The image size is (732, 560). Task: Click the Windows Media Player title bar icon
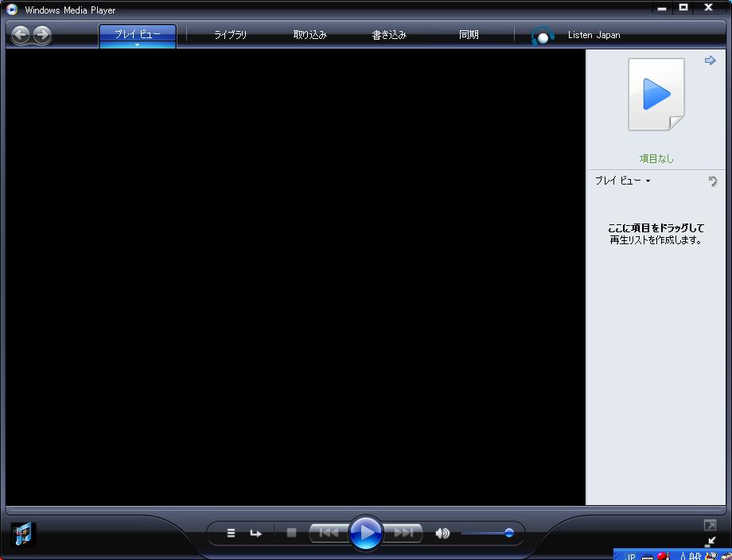[12, 10]
